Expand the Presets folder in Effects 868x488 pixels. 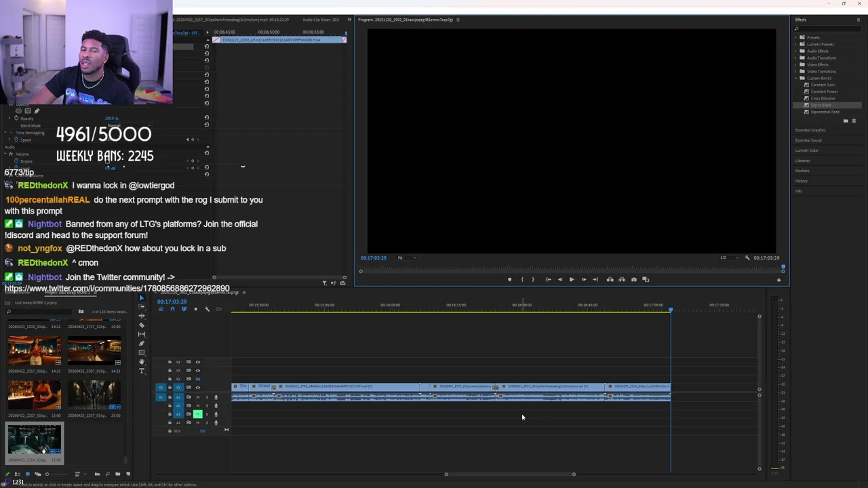pos(797,37)
